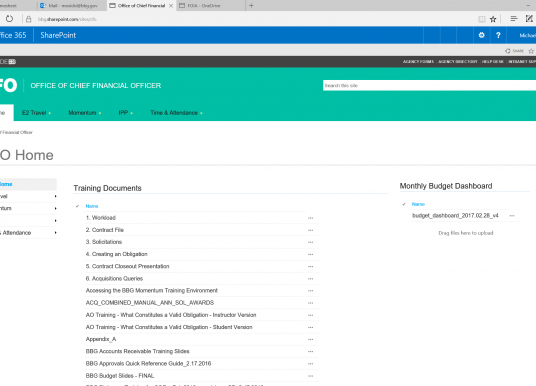Open the 1. Workload document
This screenshot has height=386, width=536.
click(x=100, y=218)
